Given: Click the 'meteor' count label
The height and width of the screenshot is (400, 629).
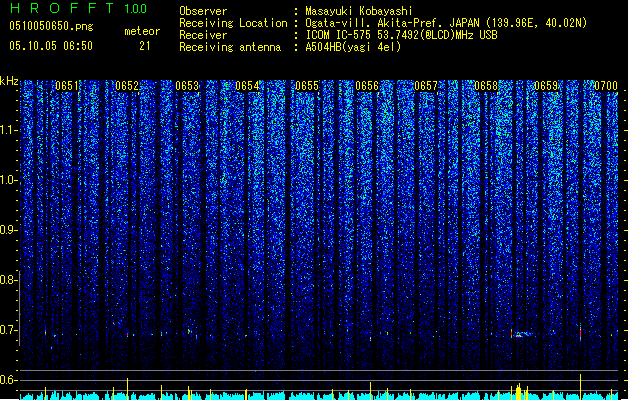Looking at the screenshot, I should (142, 31).
